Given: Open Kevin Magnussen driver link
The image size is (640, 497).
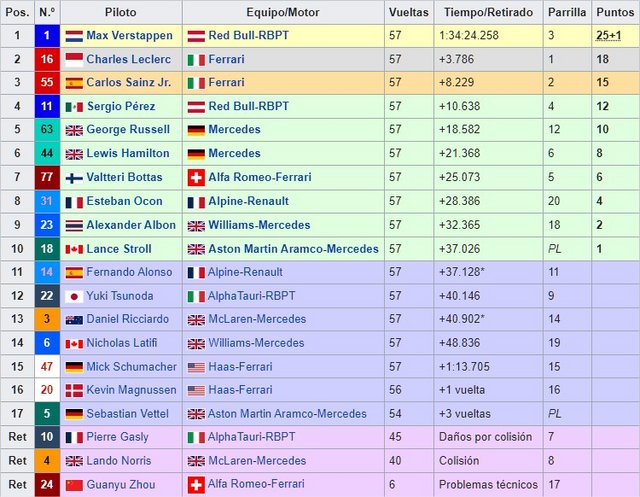Looking at the screenshot, I should [131, 390].
